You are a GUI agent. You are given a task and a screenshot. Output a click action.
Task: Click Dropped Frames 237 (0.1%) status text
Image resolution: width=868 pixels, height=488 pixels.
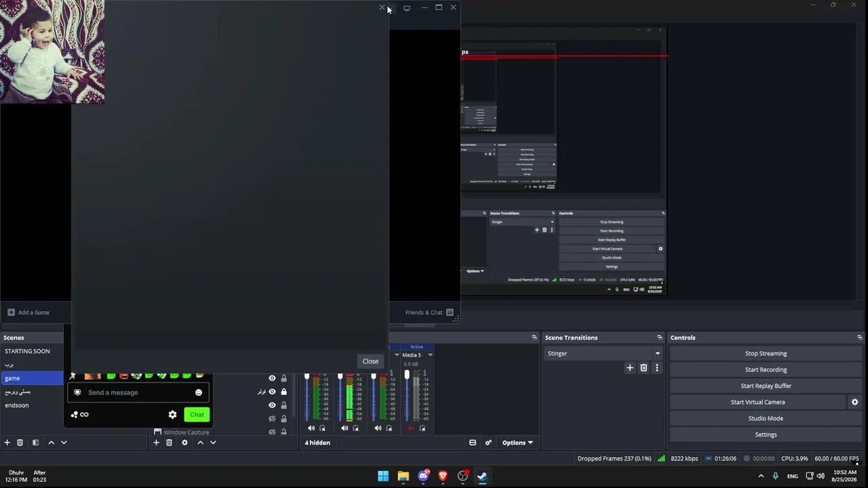614,459
